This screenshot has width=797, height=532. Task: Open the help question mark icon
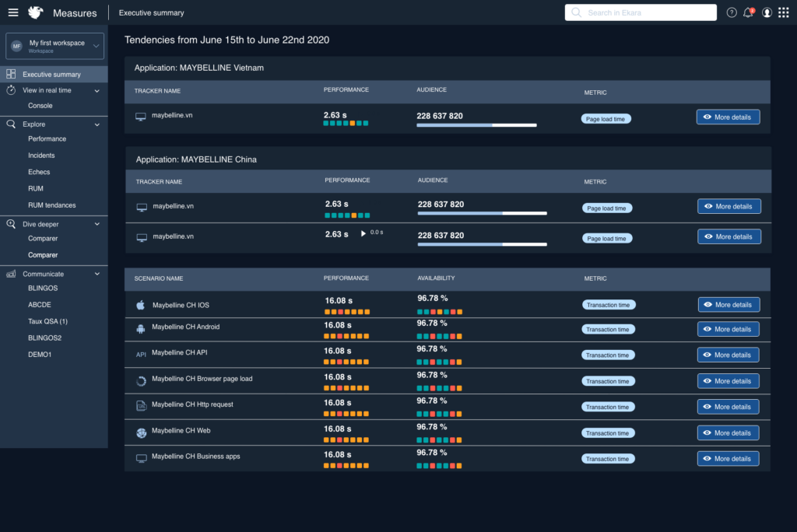click(x=732, y=12)
